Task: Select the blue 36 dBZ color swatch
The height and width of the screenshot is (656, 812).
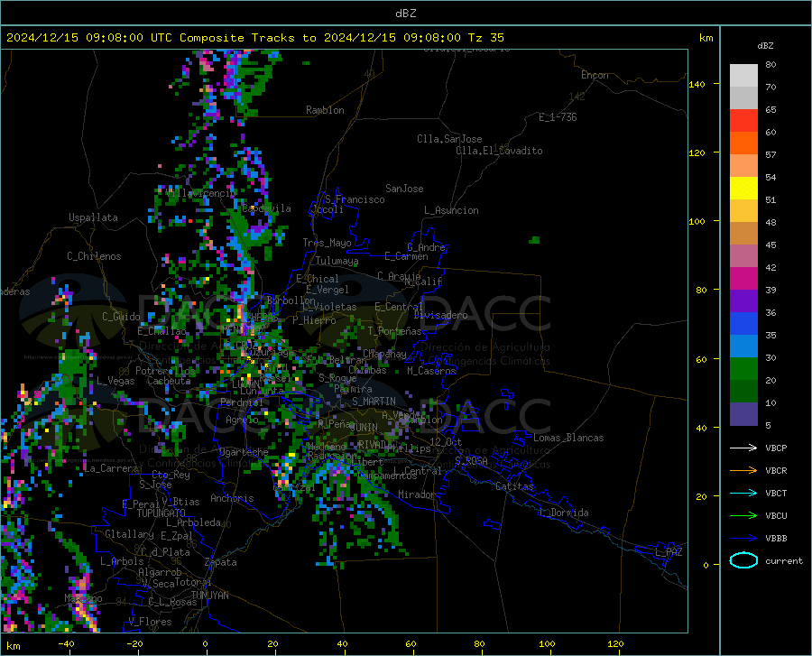Action: point(743,324)
